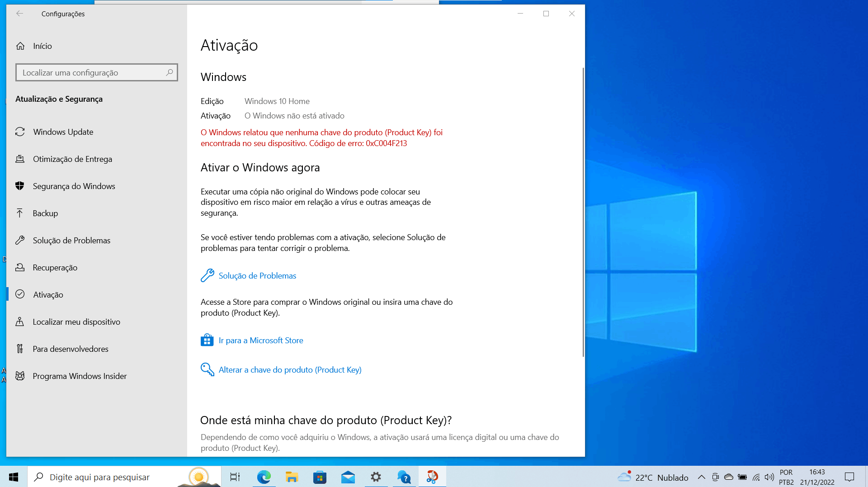
Task: Click the settings page vertical scrollbar
Action: (x=583, y=213)
